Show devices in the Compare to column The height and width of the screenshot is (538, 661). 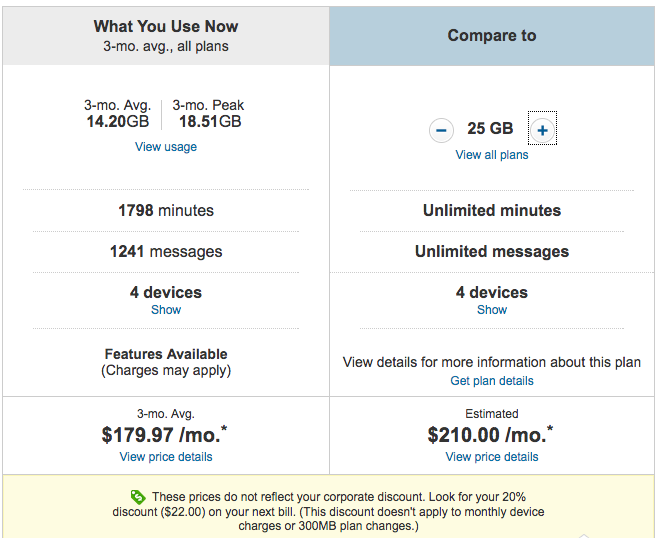tap(492, 309)
